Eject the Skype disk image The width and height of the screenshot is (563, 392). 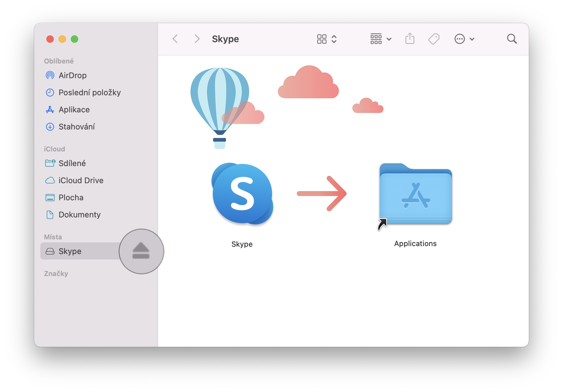pyautogui.click(x=141, y=251)
